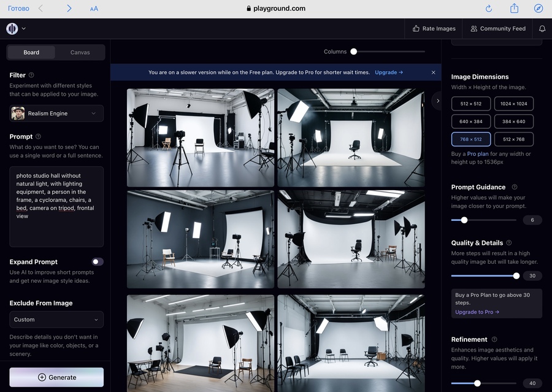
Task: Click the playground.com address bar
Action: [x=276, y=9]
